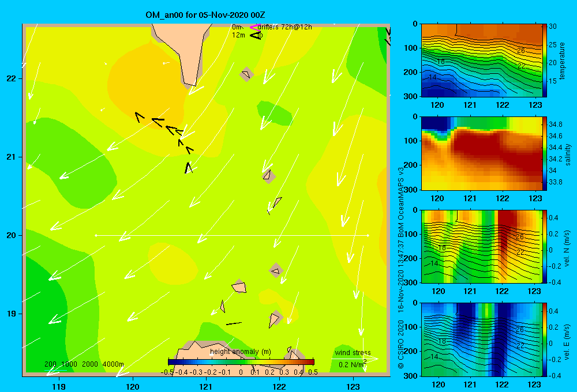Click latitude label 21 on main map
577x392 pixels.
(11, 157)
